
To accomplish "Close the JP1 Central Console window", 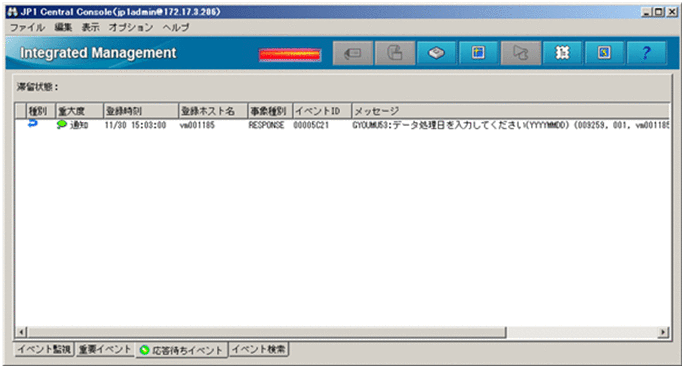I will click(672, 12).
